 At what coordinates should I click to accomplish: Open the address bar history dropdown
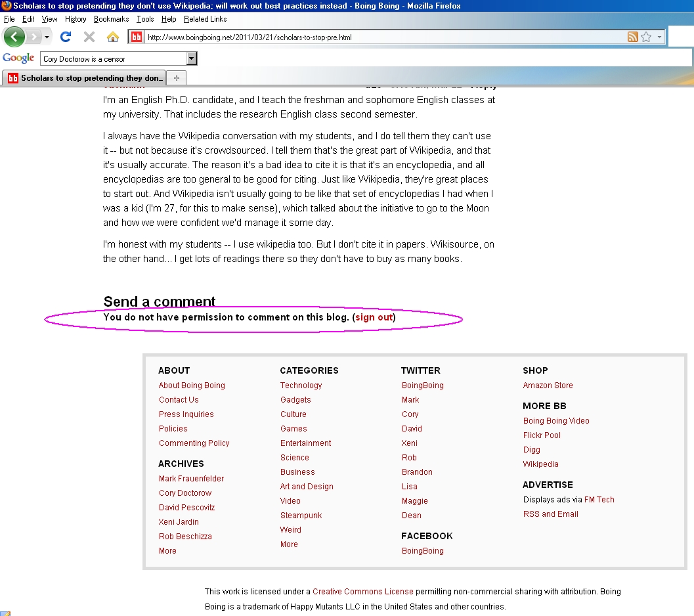[x=659, y=37]
